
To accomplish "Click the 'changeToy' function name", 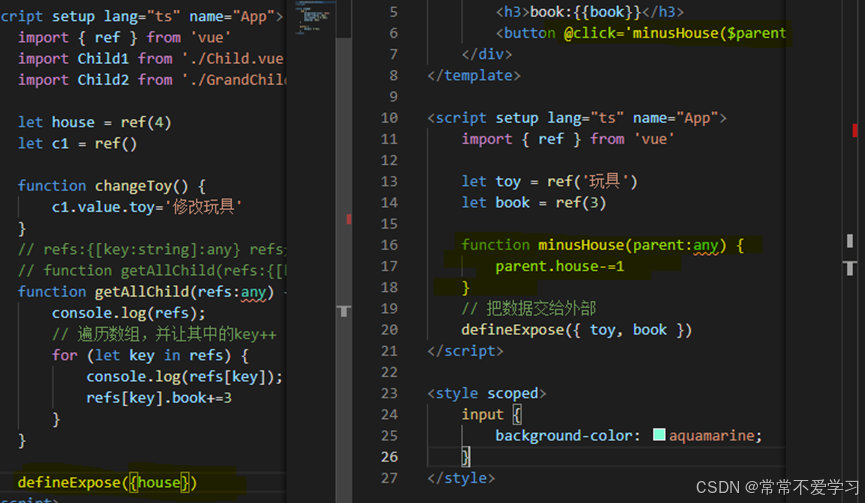I will [133, 186].
